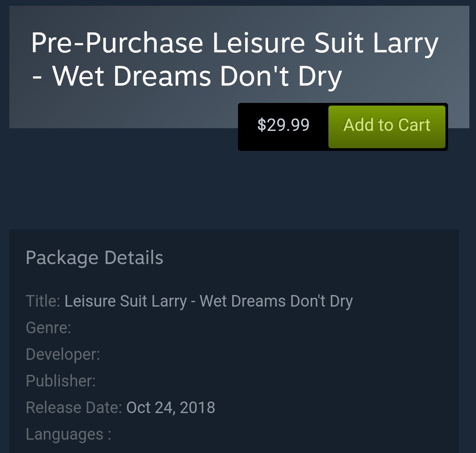Click the $29.99 price label
The height and width of the screenshot is (453, 476).
(x=283, y=125)
